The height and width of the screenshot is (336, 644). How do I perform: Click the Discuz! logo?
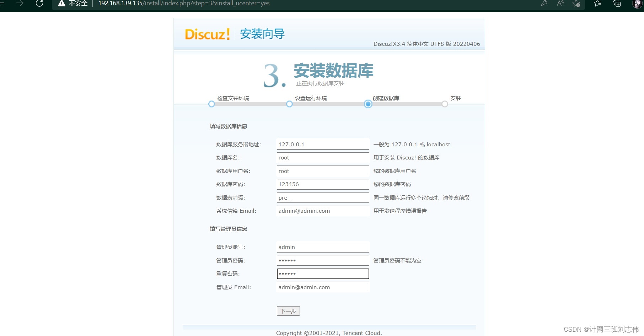(x=207, y=34)
